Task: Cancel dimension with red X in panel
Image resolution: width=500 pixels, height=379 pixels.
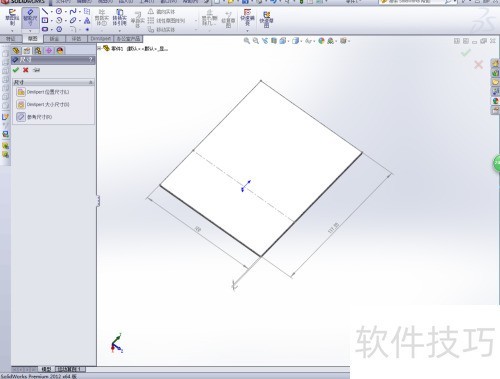Action: pos(26,70)
